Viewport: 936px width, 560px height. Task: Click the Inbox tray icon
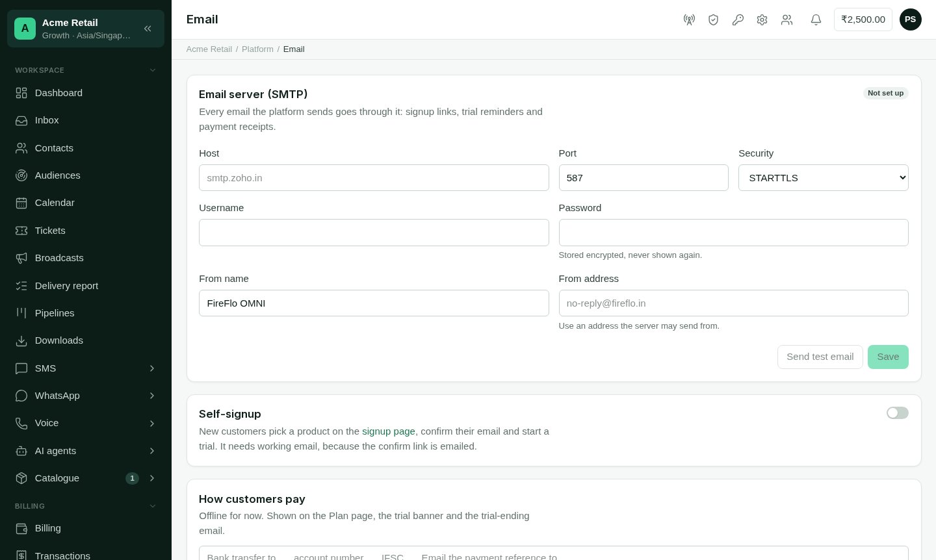point(21,120)
